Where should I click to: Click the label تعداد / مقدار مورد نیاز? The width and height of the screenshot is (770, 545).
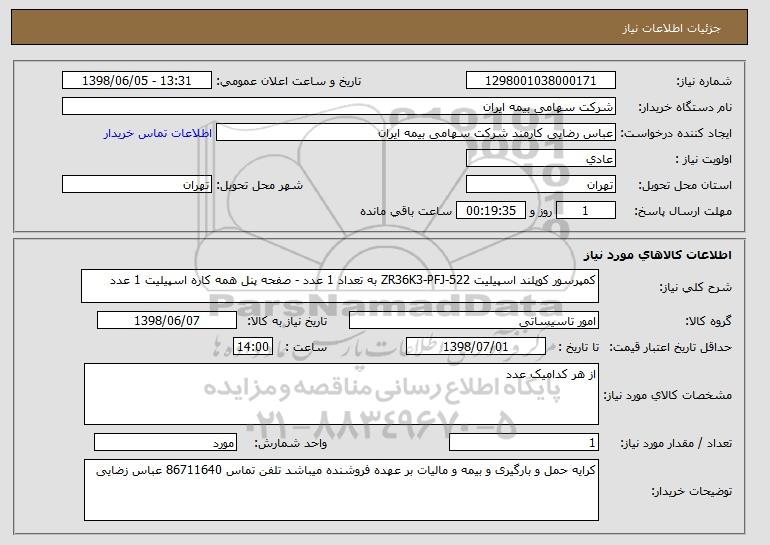click(x=676, y=444)
